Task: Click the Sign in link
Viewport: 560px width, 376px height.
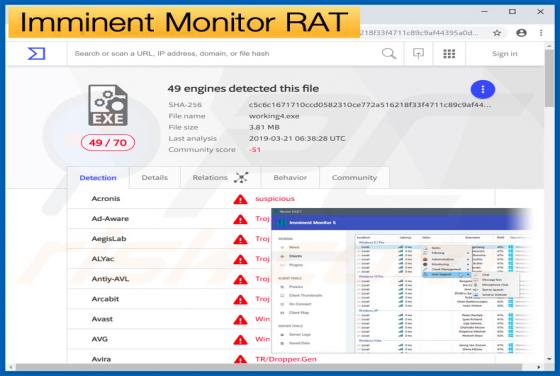Action: 504,54
